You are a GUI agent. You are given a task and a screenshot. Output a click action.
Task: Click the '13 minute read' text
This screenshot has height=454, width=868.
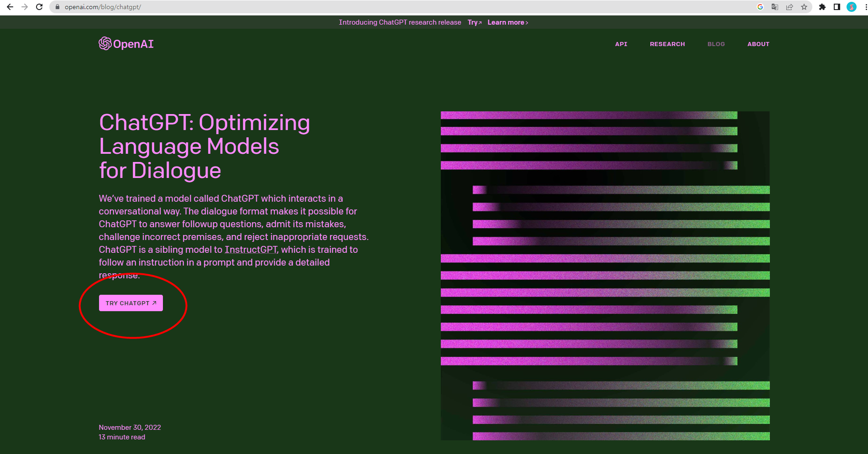pos(122,437)
